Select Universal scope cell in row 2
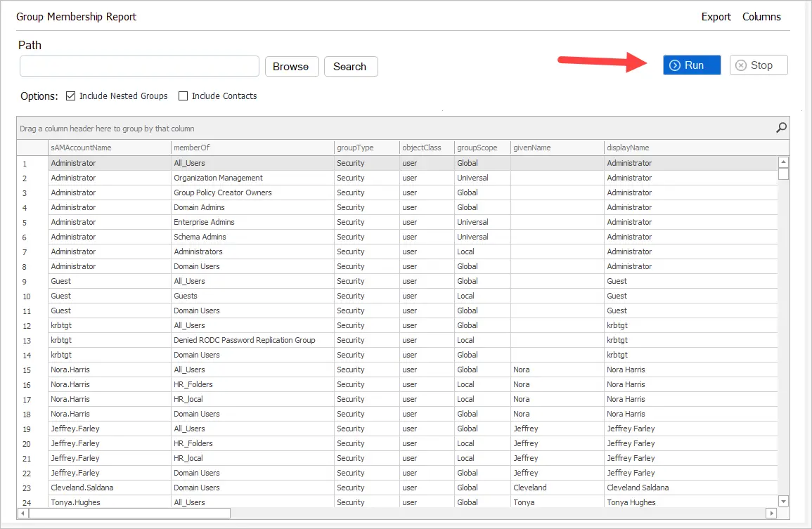 pos(482,178)
